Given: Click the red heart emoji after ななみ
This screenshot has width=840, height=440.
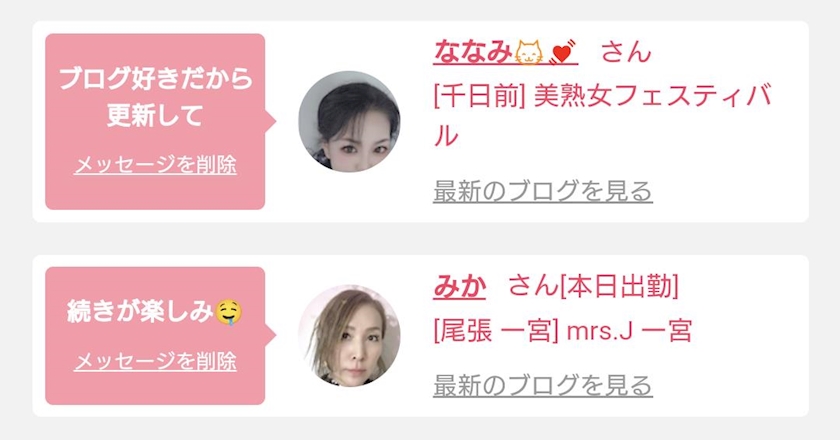Looking at the screenshot, I should click(x=562, y=52).
